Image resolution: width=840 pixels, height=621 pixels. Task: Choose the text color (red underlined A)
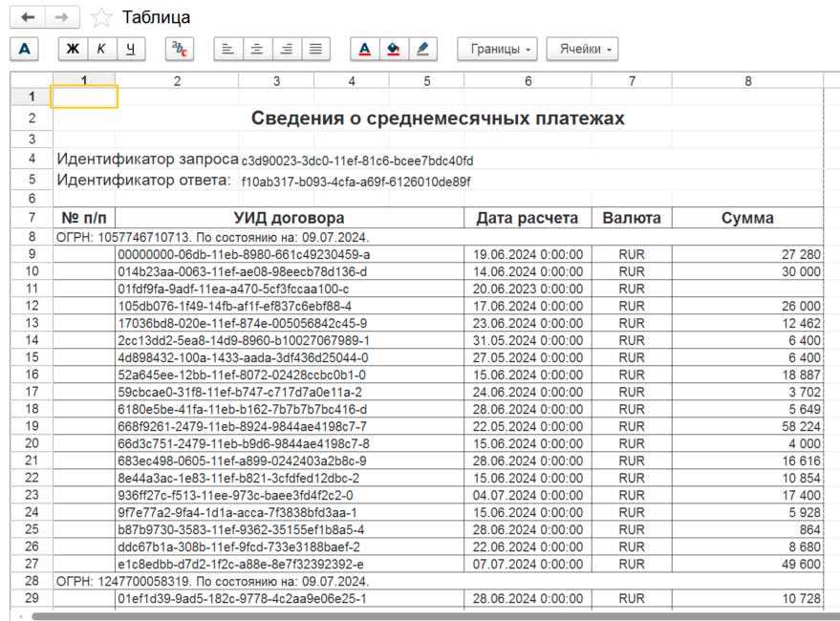pyautogui.click(x=365, y=50)
